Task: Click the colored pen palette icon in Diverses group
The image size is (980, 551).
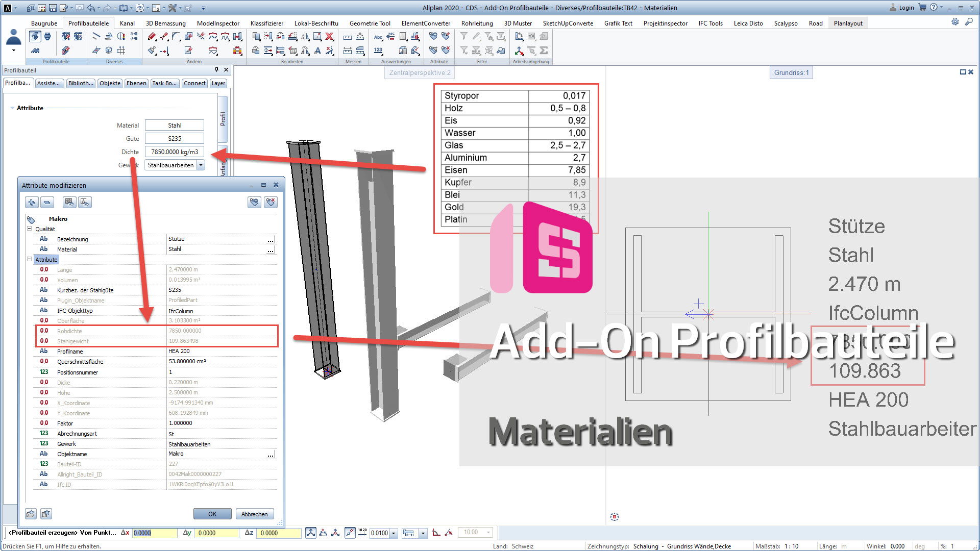Action: (120, 36)
